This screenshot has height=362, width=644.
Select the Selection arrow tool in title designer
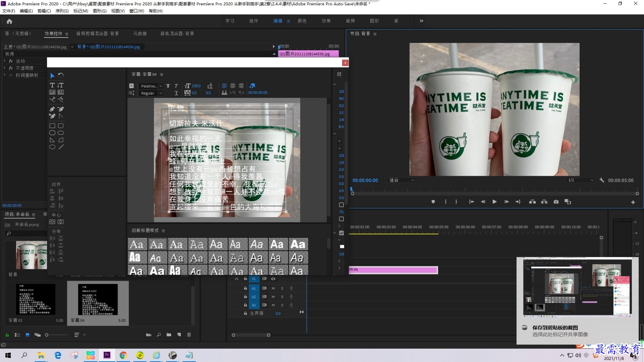52,76
